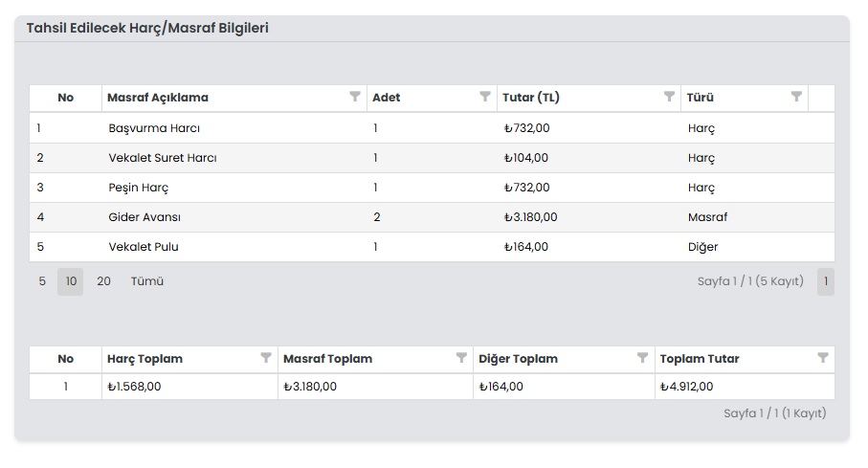Choose 20 records per page
This screenshot has height=468, width=868.
coord(103,281)
